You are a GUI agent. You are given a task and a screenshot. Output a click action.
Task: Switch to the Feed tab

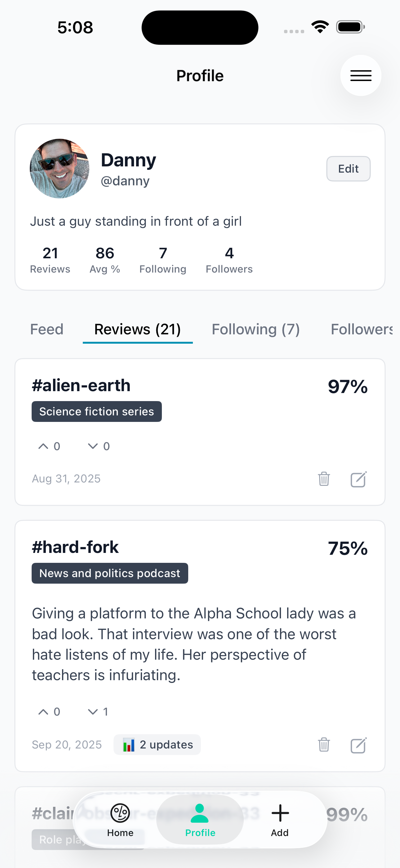click(x=47, y=329)
